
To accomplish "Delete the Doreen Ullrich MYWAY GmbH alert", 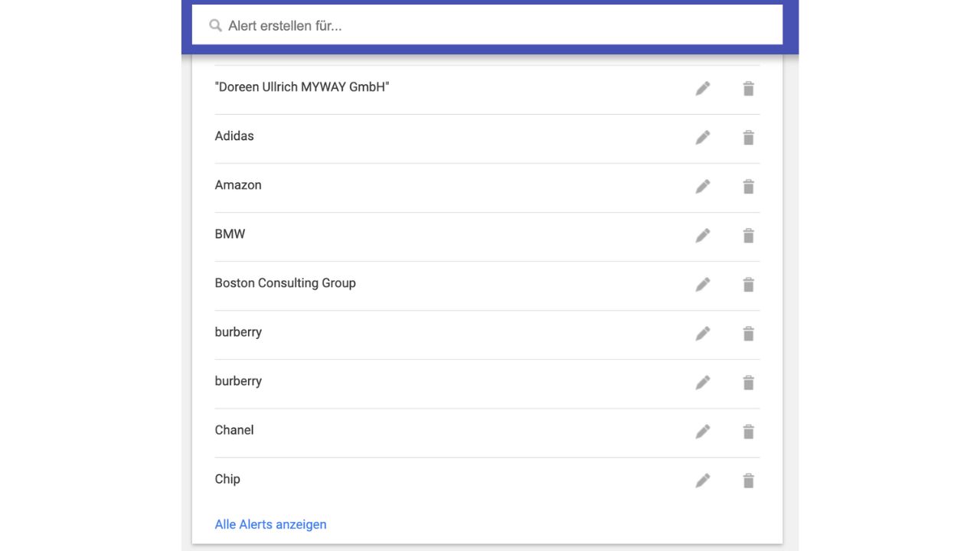I will pos(748,88).
